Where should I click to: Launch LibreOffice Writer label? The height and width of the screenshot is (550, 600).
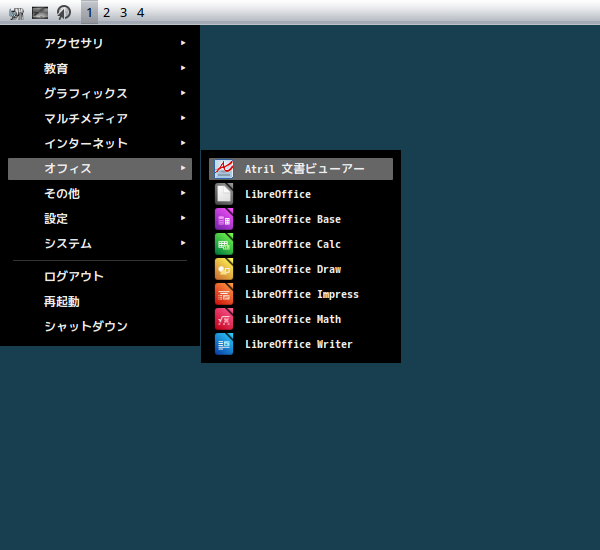[x=301, y=344]
